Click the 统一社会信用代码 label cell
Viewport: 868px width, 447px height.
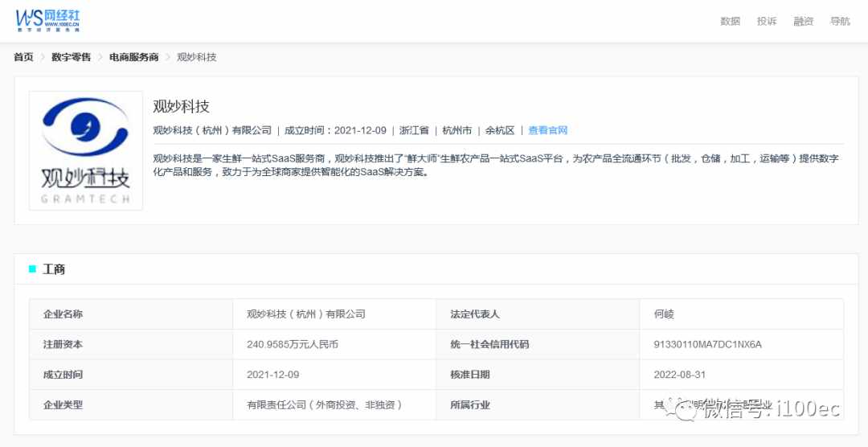pos(538,345)
